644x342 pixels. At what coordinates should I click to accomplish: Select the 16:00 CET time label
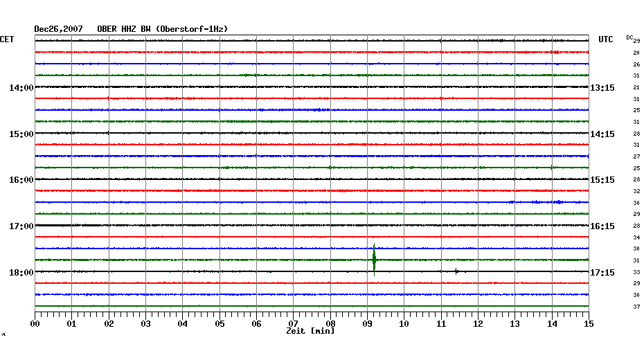[x=21, y=180]
